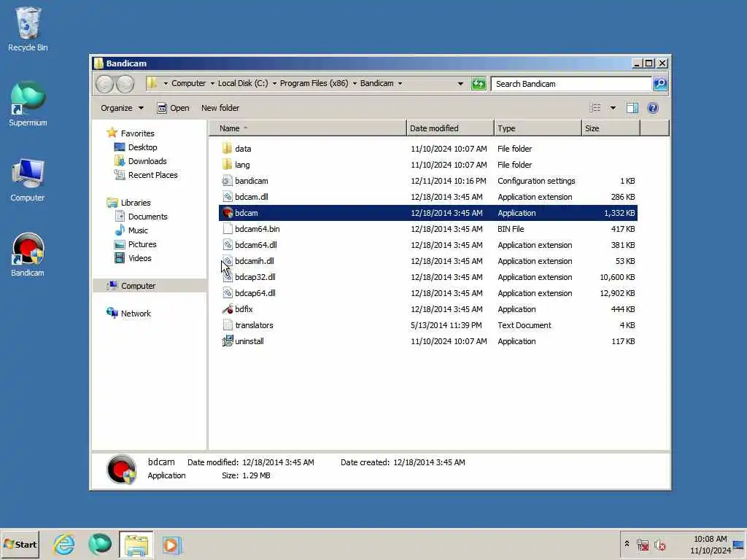Click the data folder icon
The width and height of the screenshot is (747, 560).
228,149
